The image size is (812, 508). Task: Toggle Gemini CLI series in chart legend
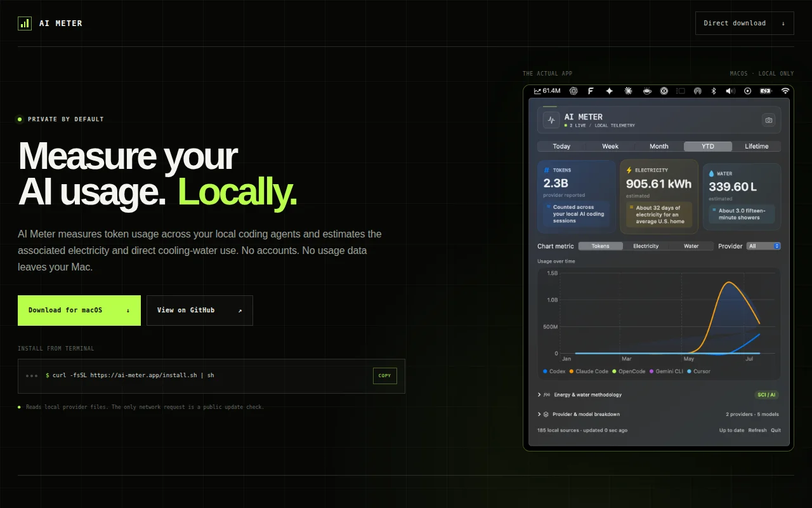click(666, 371)
